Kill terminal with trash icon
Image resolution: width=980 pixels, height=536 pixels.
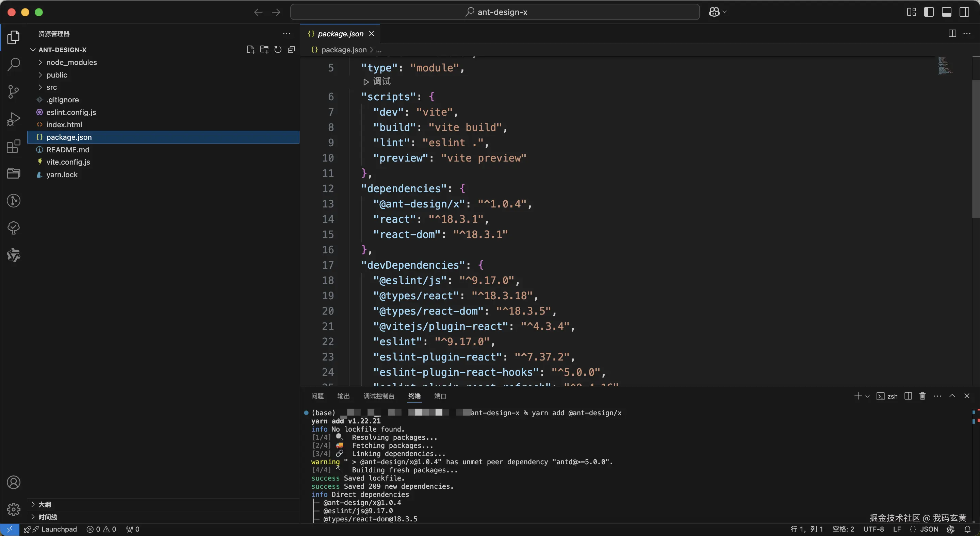922,396
